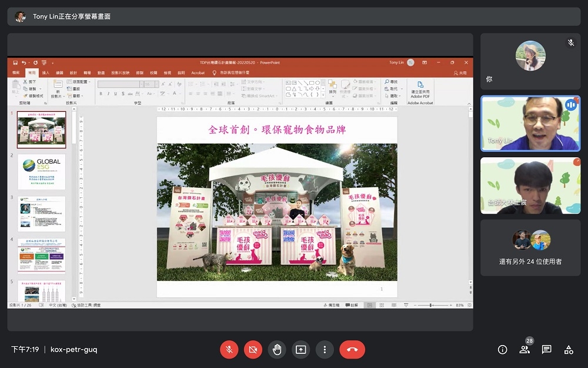Switch to reading view in status bar
The image size is (588, 368).
coord(394,305)
